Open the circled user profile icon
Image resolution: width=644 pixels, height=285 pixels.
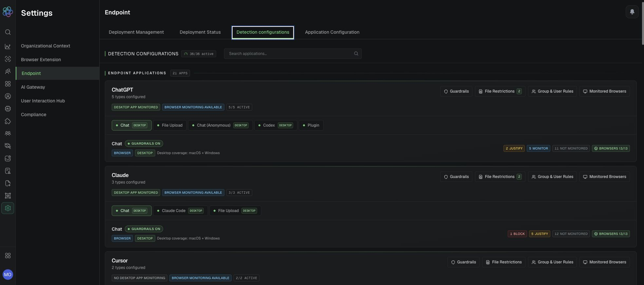[x=8, y=96]
